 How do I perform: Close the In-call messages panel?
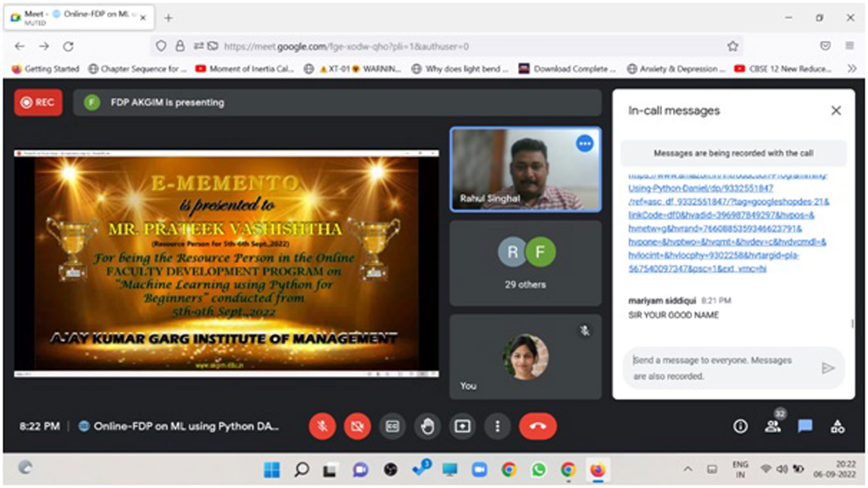click(x=836, y=111)
